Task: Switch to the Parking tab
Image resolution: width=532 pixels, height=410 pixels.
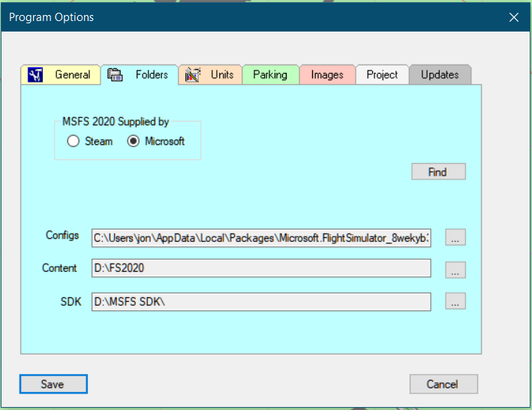Action: coord(270,74)
